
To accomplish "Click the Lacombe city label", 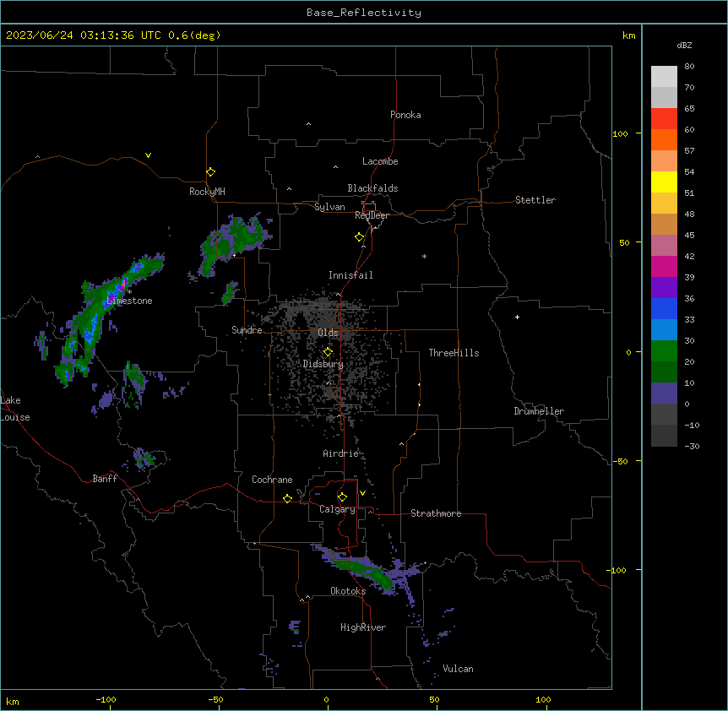I will tap(380, 161).
